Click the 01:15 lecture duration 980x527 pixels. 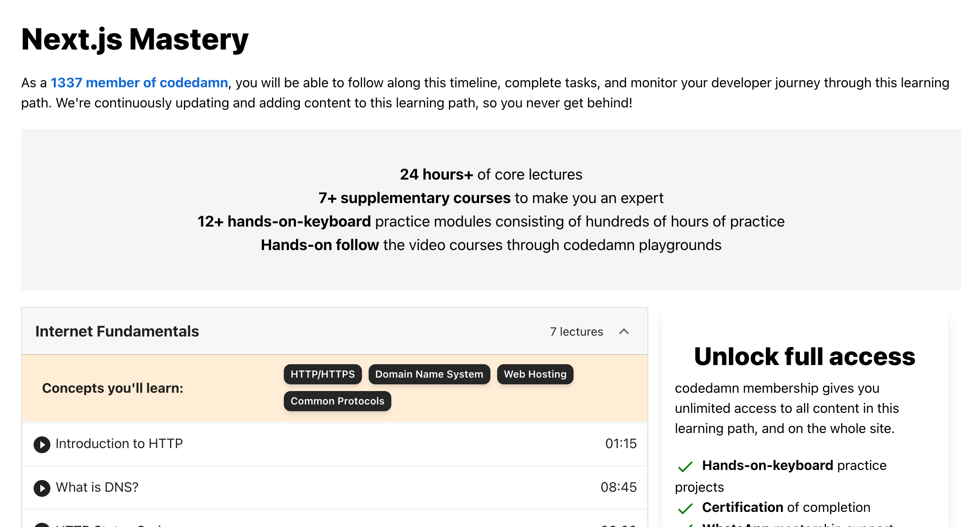(x=621, y=444)
